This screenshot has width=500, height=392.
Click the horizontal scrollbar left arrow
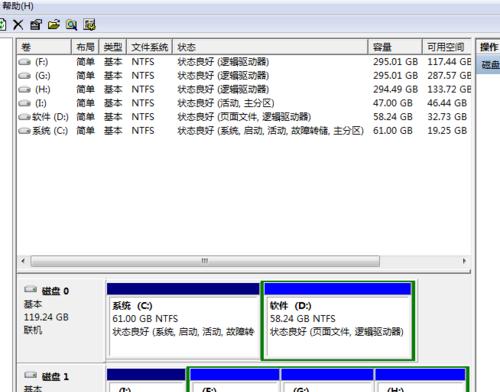23,261
